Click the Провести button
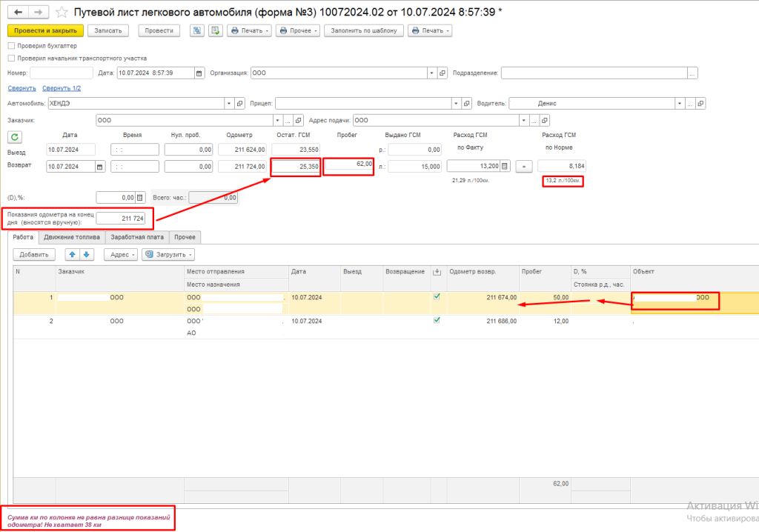The image size is (759, 532). click(159, 30)
